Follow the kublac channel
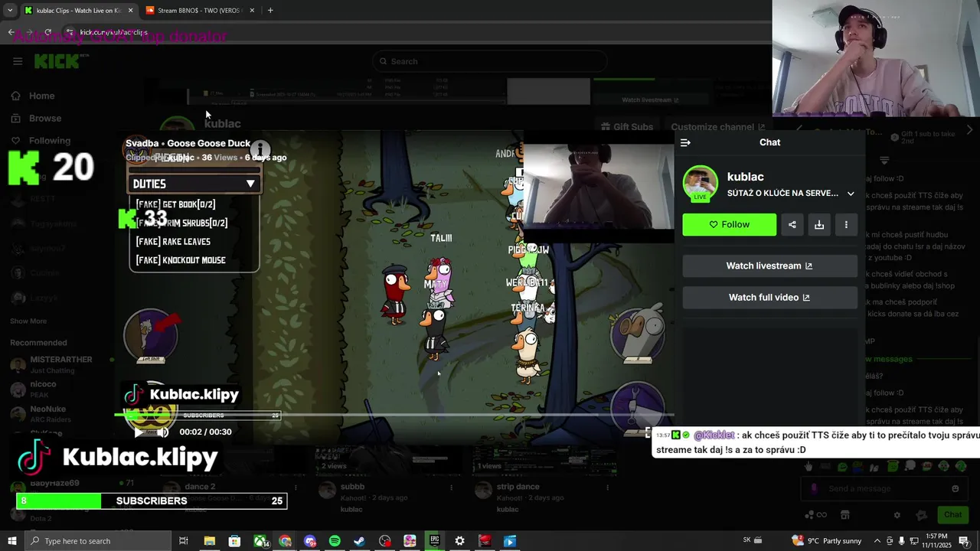980x551 pixels. point(729,224)
